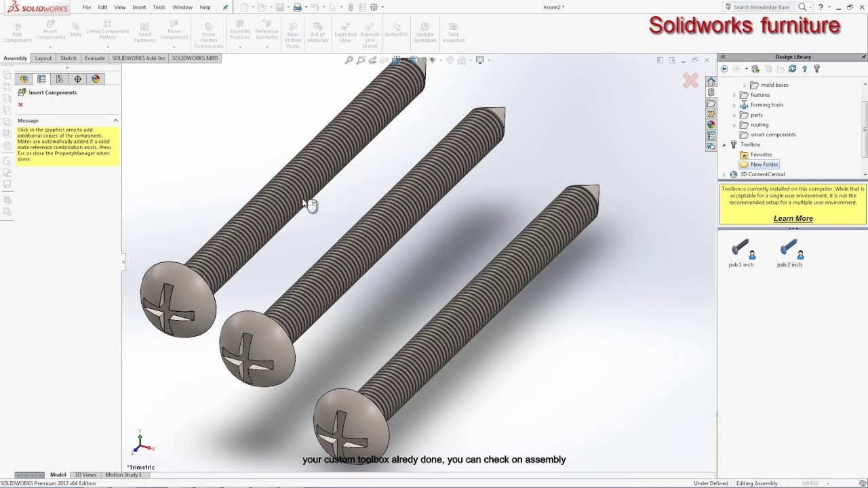Select the FeatureManager Design Tree tab icon
Viewport: 868px width, 488px height.
(24, 79)
